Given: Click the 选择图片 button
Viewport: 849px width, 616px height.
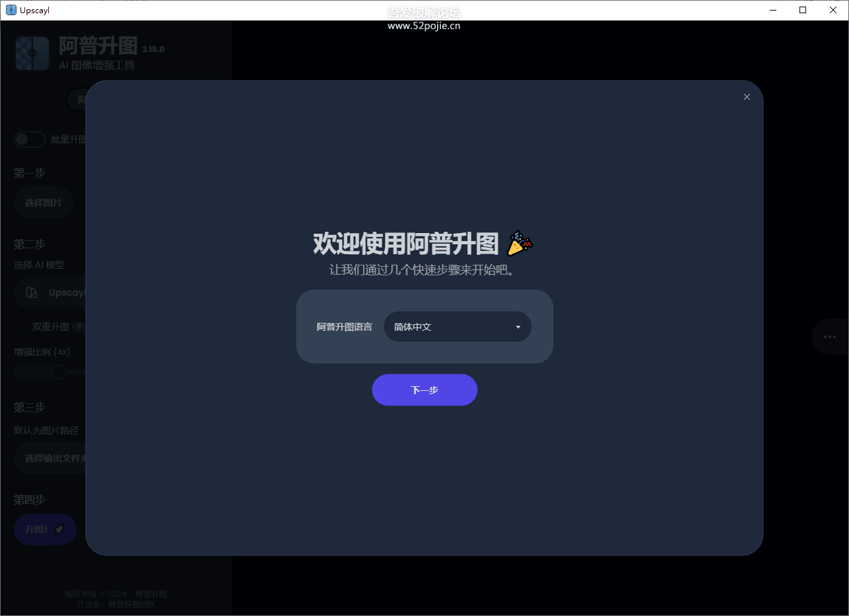Looking at the screenshot, I should click(x=44, y=203).
